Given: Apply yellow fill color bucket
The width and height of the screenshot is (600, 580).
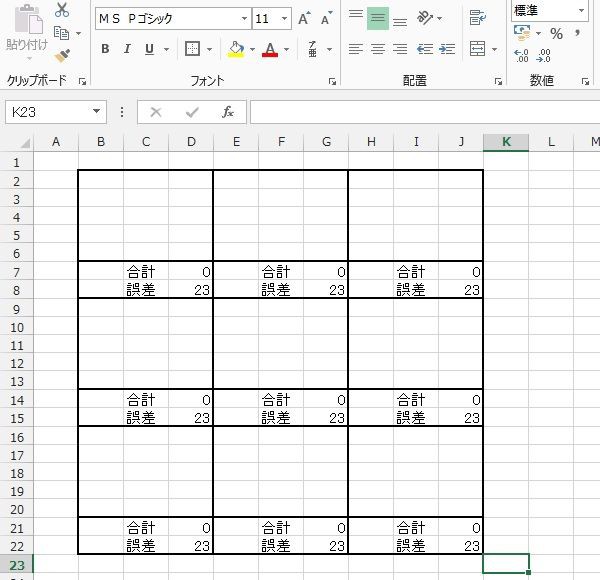Looking at the screenshot, I should (x=236, y=49).
